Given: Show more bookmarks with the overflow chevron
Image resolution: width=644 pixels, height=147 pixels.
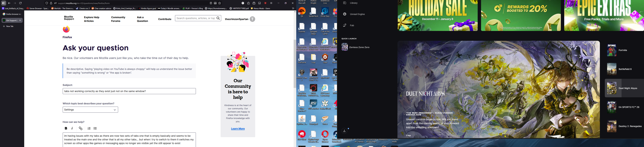Looking at the screenshot, I should click(x=293, y=8).
